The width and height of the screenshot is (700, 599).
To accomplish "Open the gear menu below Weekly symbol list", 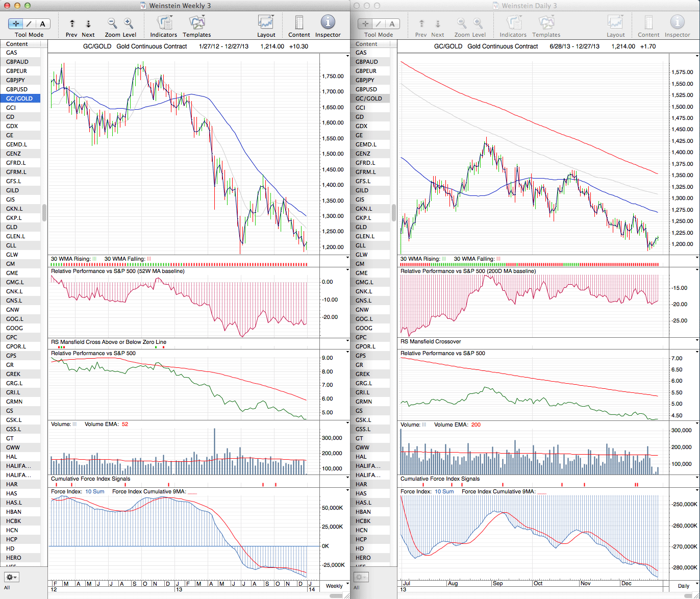I will (x=12, y=577).
